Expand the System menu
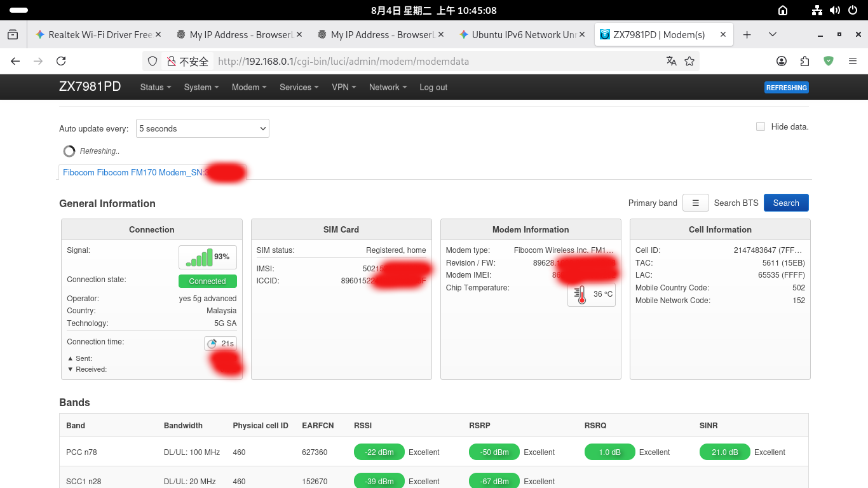Screen dimensions: 868x488 (201, 87)
